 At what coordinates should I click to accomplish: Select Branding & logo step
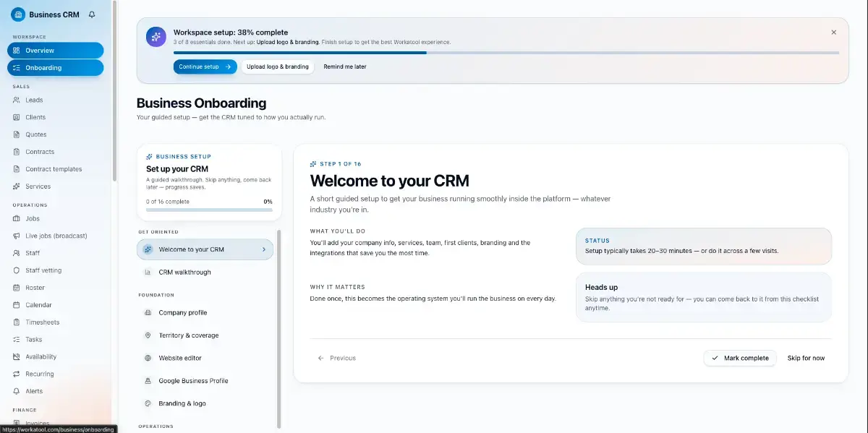coord(205,403)
